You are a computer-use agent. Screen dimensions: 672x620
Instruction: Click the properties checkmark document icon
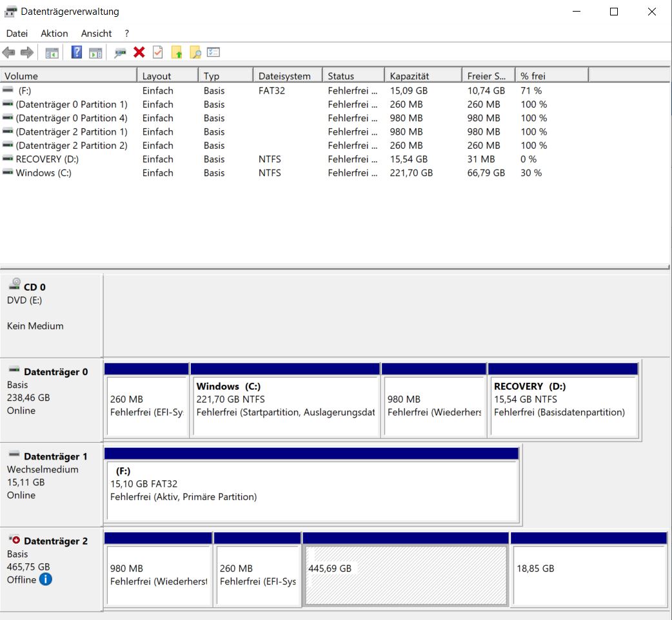click(158, 52)
